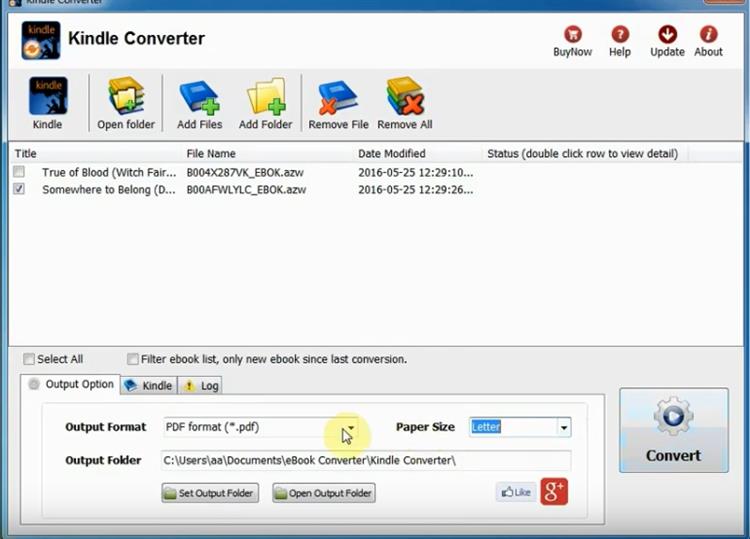This screenshot has width=750, height=539.
Task: Click the Add Folder icon
Action: pyautogui.click(x=266, y=97)
